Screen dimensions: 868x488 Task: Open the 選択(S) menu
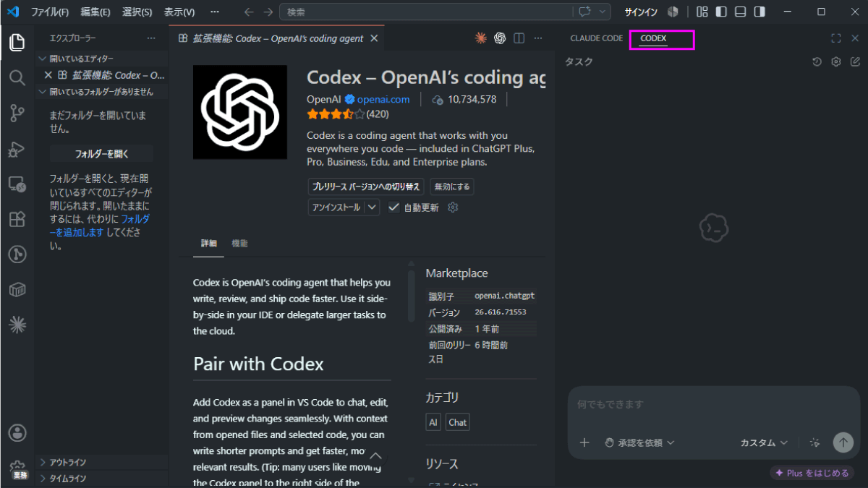pyautogui.click(x=137, y=12)
